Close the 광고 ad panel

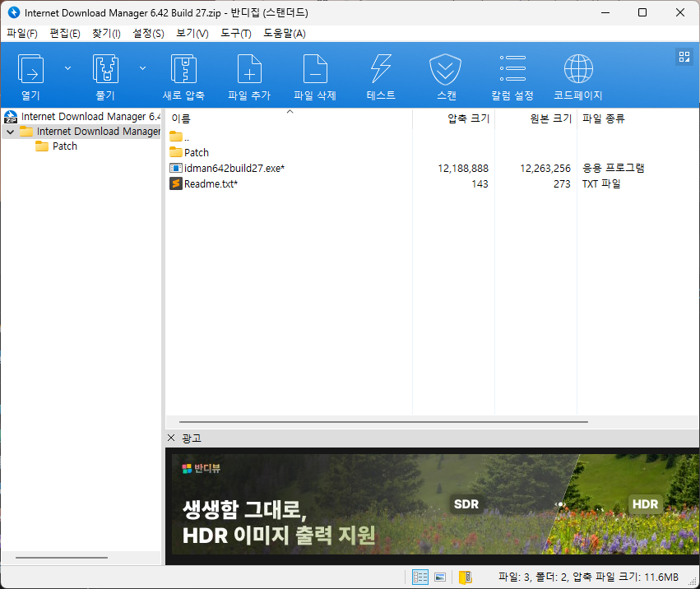pos(171,438)
